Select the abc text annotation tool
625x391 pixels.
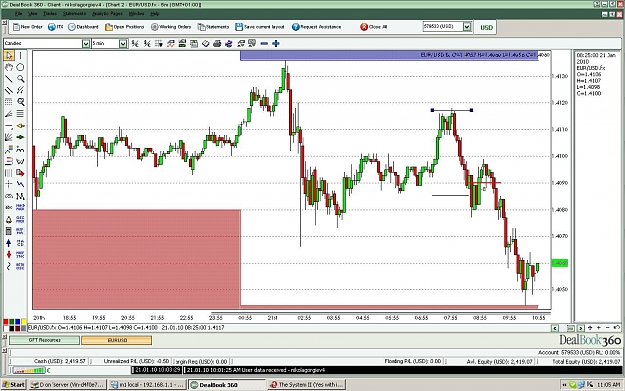[x=9, y=207]
